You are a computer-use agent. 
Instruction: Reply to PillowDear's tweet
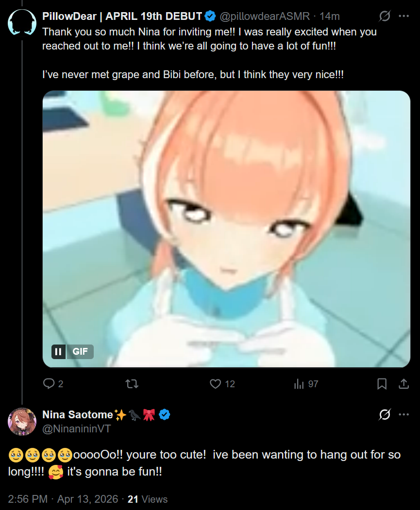point(53,384)
